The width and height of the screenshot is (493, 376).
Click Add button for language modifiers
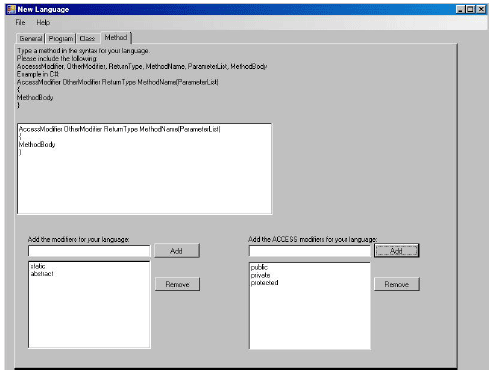pos(177,251)
